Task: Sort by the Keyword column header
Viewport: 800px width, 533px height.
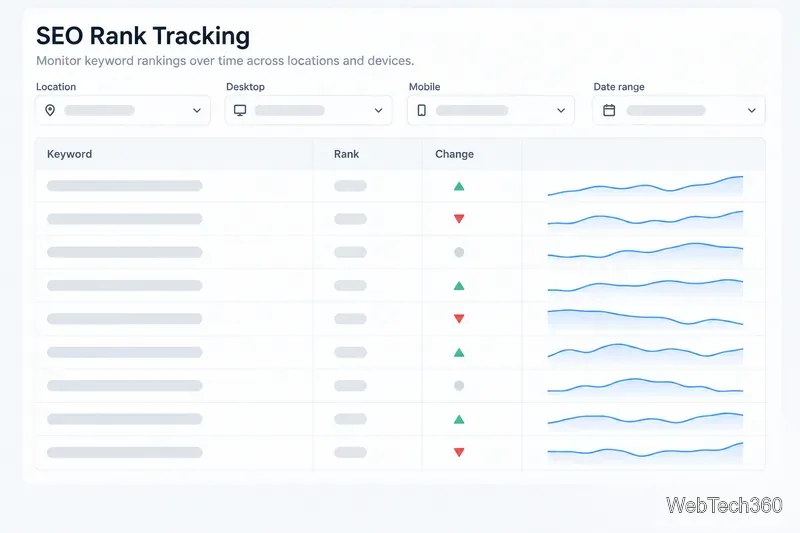Action: 69,154
